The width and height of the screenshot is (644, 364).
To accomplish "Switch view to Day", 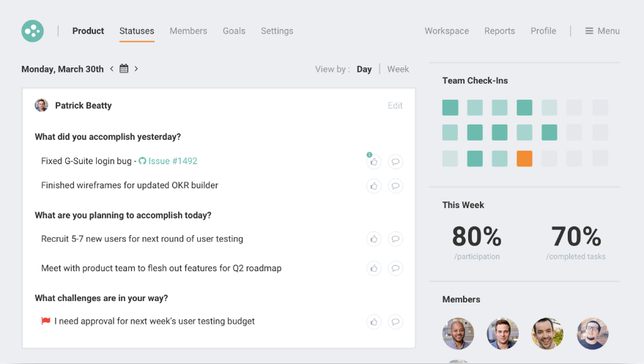I will [x=364, y=70].
